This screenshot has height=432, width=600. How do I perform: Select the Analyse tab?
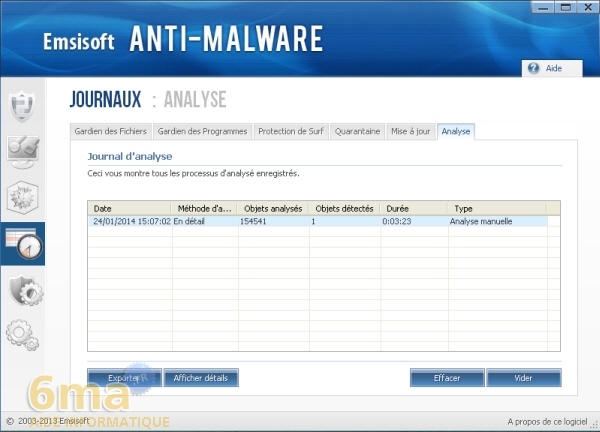456,131
